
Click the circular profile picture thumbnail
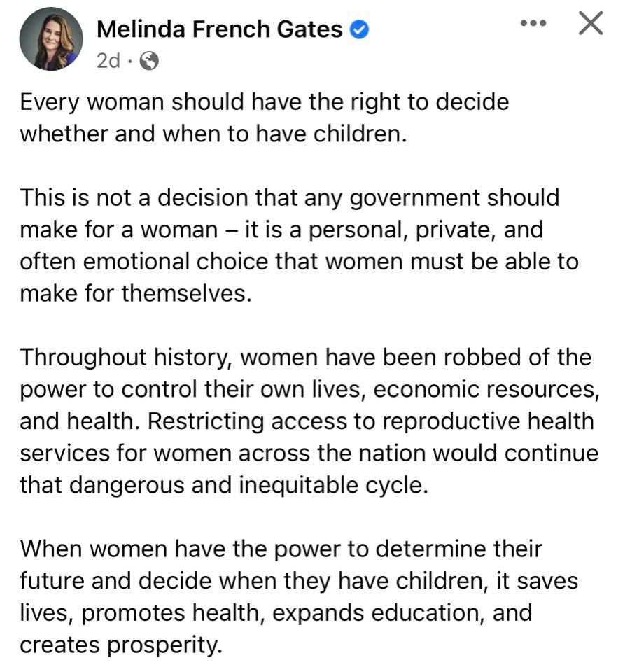point(50,38)
